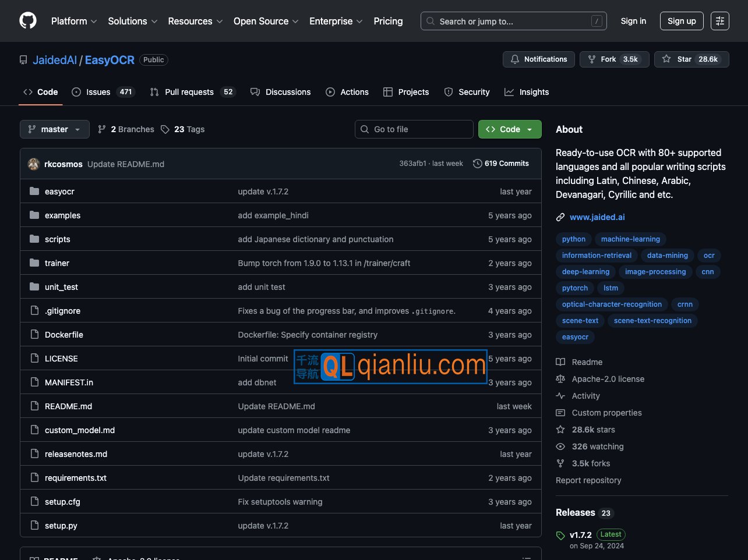Click the Fork repository icon
Viewport: 748px width, 560px height.
coord(592,59)
